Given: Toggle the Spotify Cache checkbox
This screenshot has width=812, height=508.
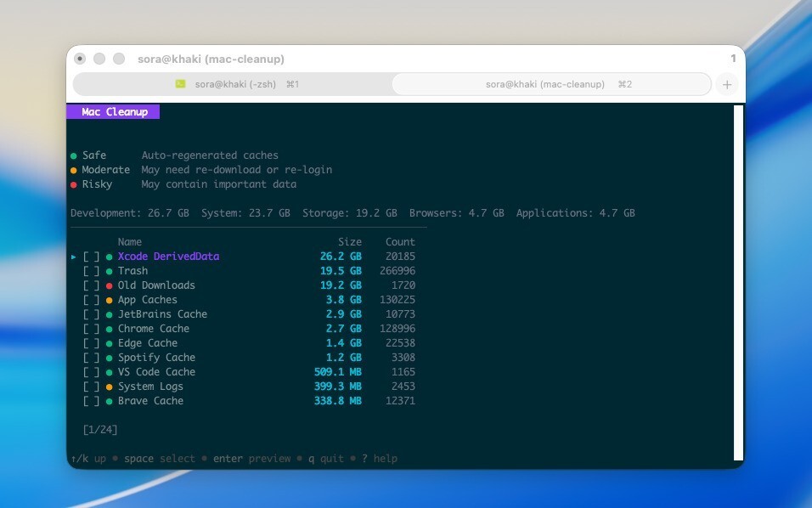Looking at the screenshot, I should pos(91,358).
